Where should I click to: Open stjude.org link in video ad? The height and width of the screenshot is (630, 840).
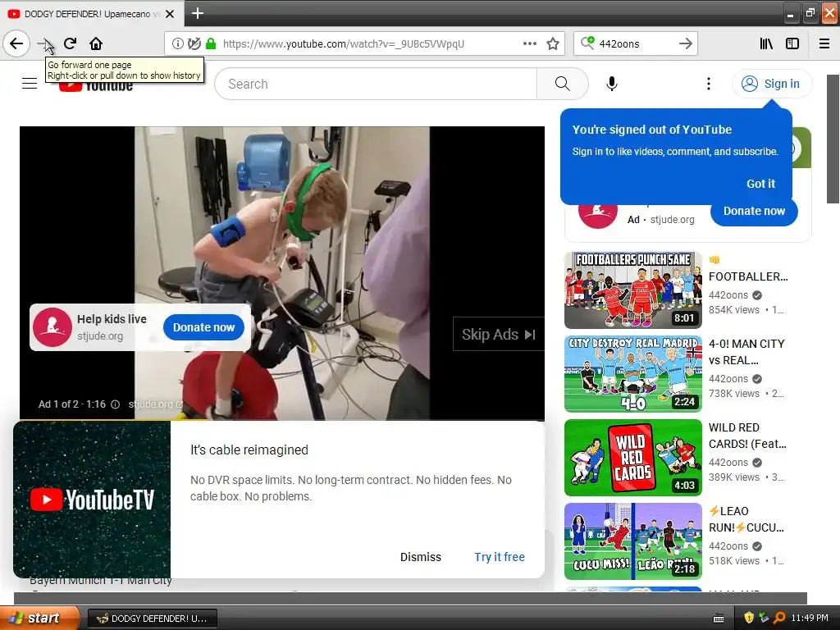155,404
